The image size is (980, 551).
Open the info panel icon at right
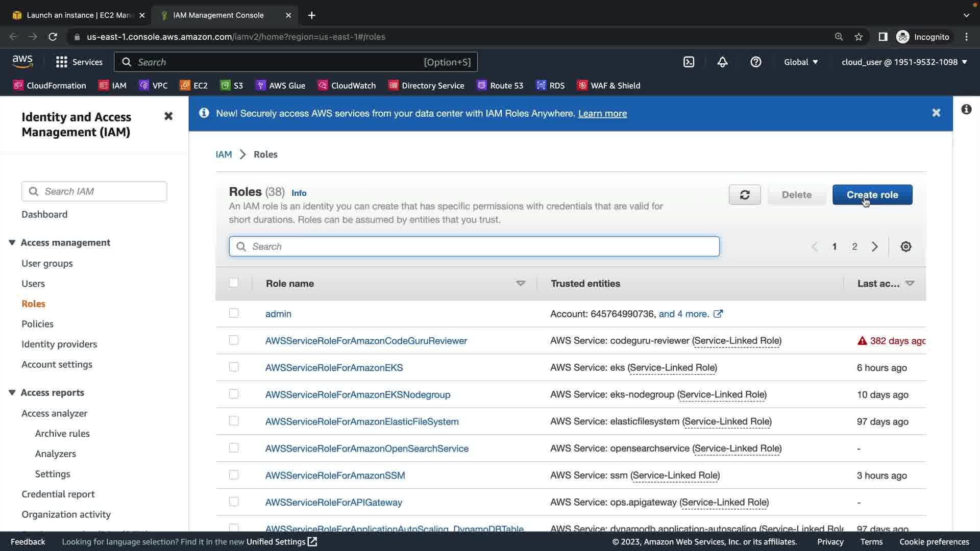tap(966, 109)
